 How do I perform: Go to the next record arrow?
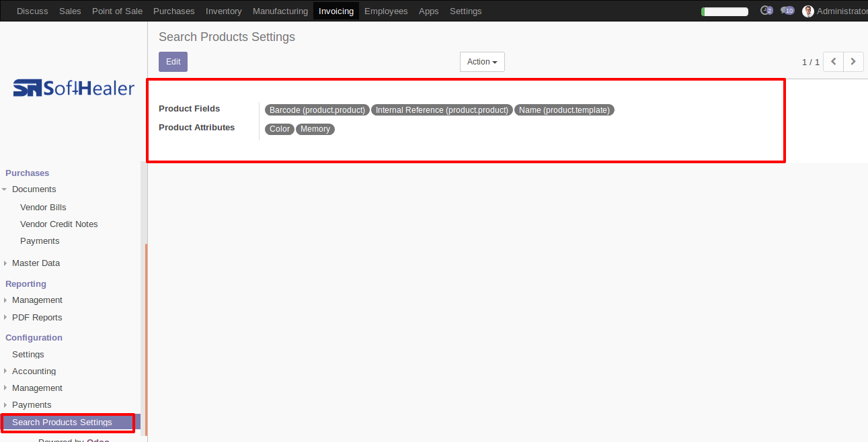point(853,62)
